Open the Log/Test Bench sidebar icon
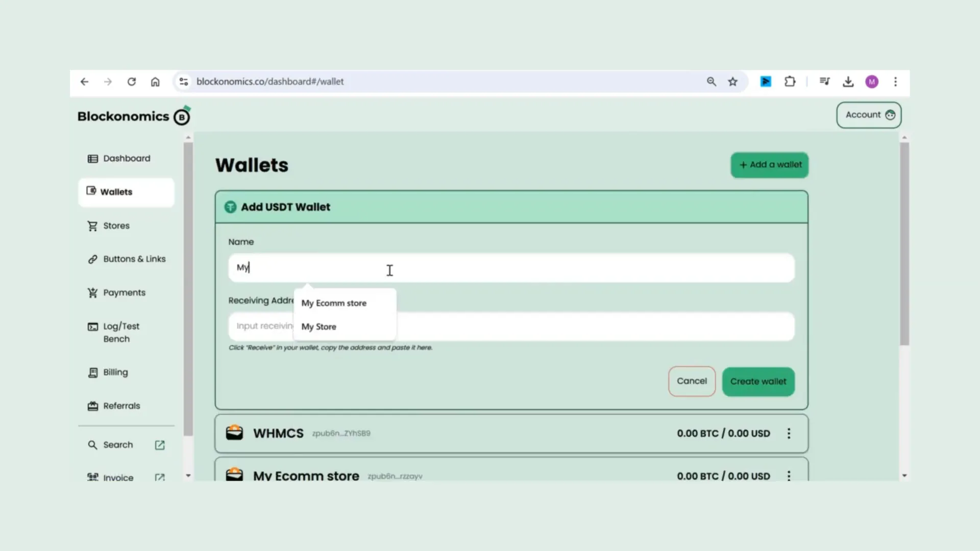This screenshot has height=551, width=980. click(x=92, y=327)
